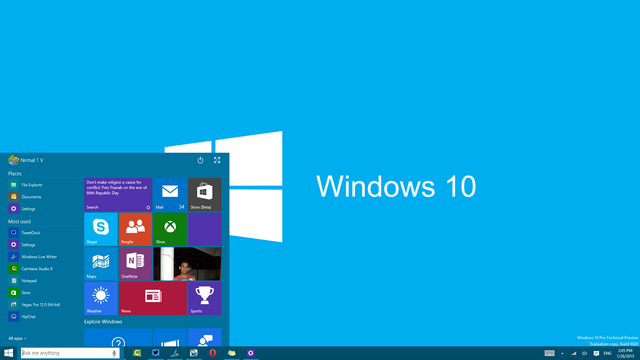640x360 pixels.
Task: Open the Search news live tile
Action: coord(118,194)
